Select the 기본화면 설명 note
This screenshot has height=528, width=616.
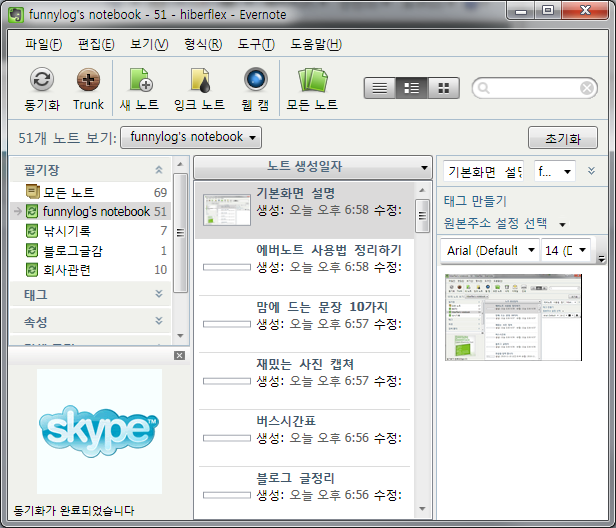tap(304, 210)
